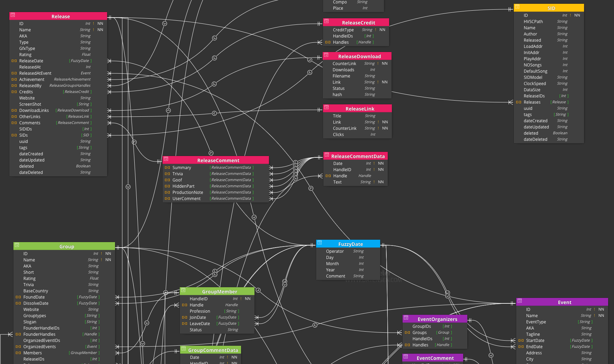This screenshot has height=364, width=614.
Task: Click the table icon on the Release header
Action: pyautogui.click(x=13, y=15)
